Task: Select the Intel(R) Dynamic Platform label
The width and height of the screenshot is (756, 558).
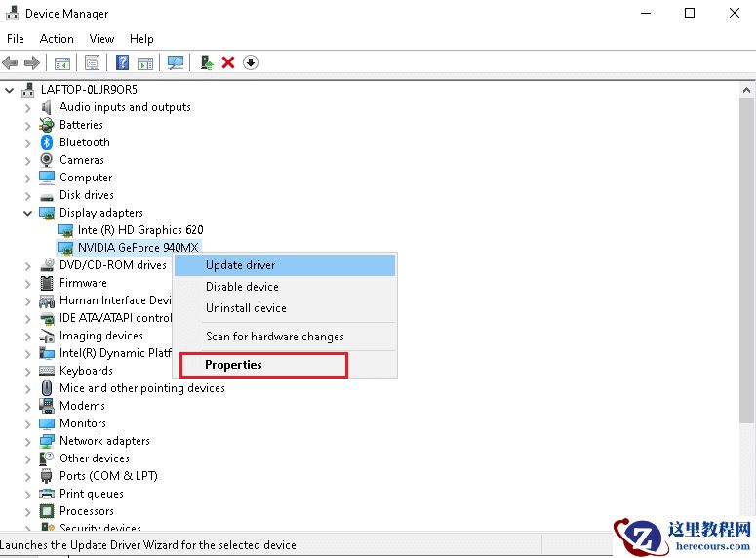Action: (x=116, y=353)
